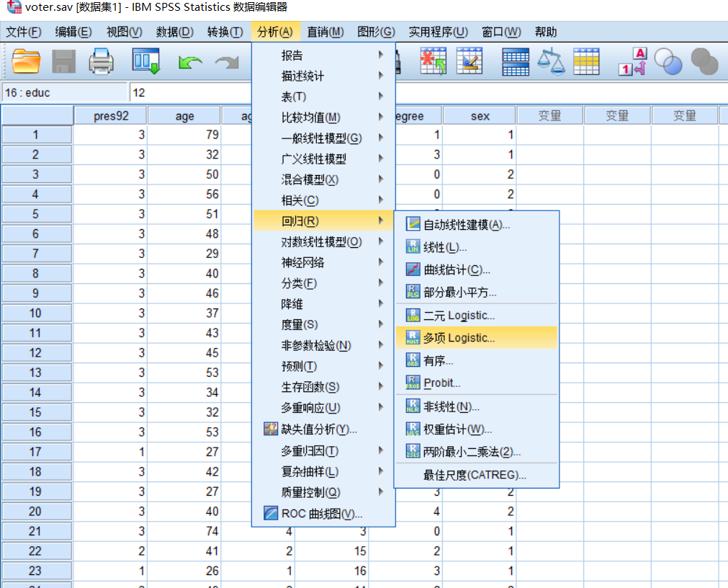Open Weight Cases via the balance scale icon
The width and height of the screenshot is (728, 588).
[x=552, y=61]
